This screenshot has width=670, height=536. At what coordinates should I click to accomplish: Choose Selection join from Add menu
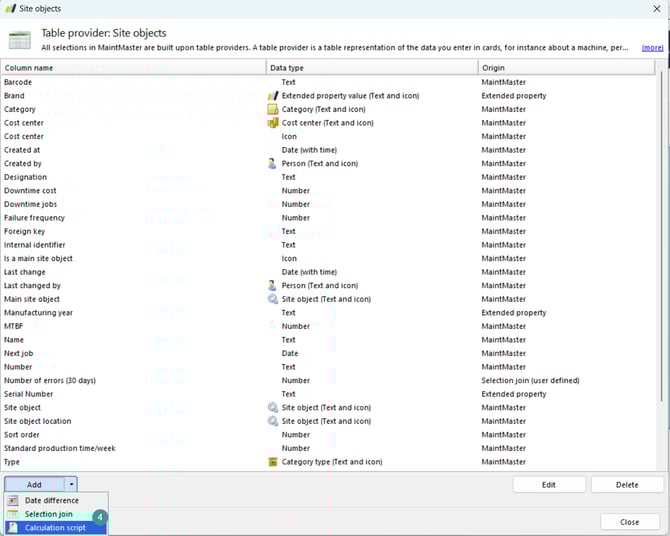[x=48, y=514]
